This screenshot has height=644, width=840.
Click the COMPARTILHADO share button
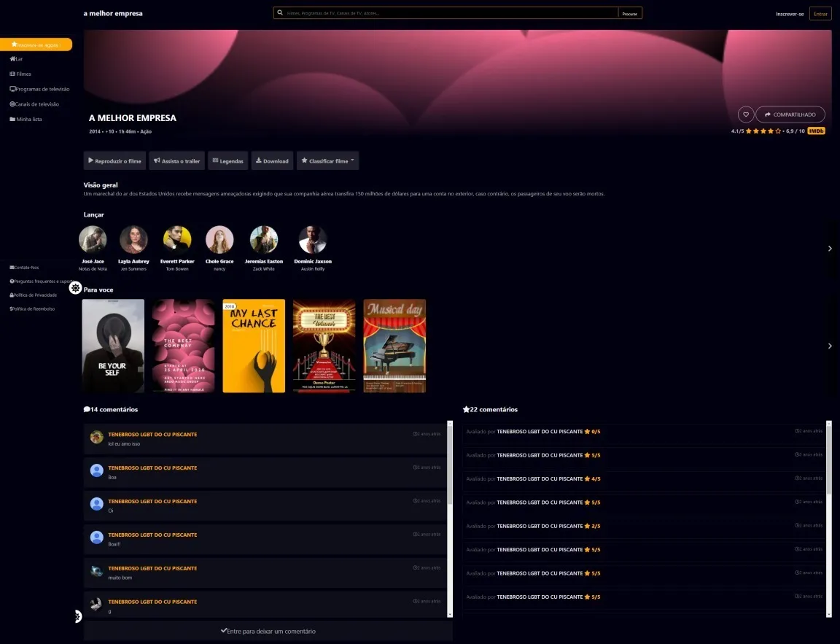(790, 114)
